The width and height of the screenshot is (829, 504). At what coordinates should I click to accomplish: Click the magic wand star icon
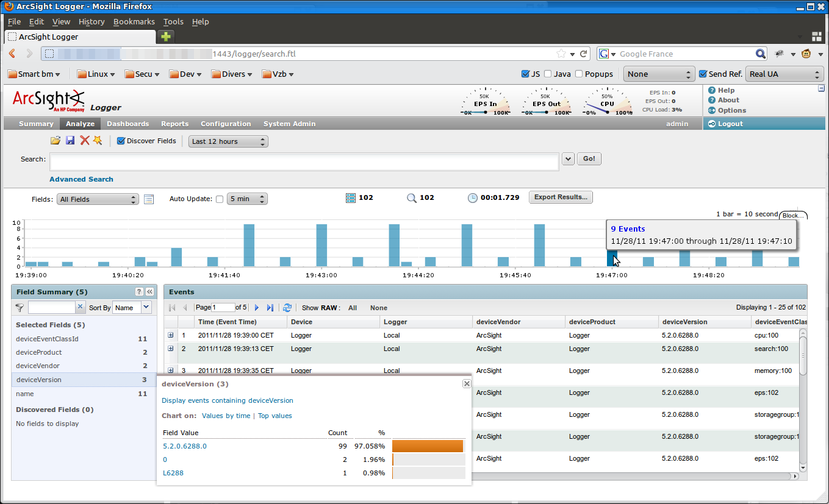pos(98,141)
